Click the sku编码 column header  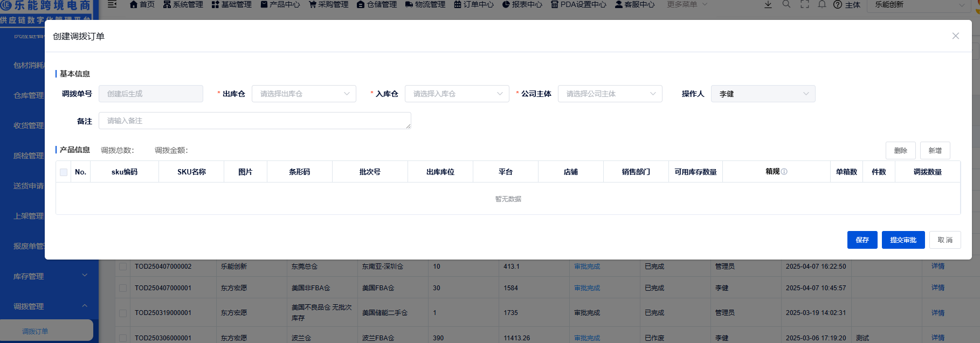(x=125, y=172)
